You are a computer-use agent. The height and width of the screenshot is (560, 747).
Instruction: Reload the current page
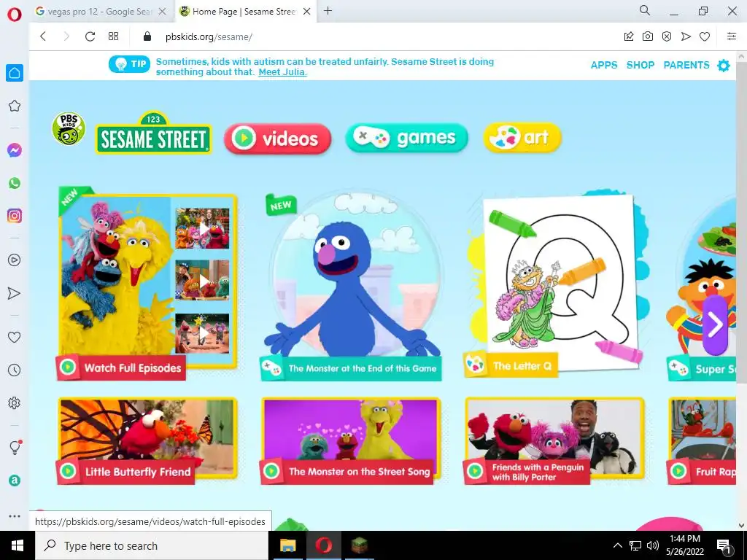point(90,36)
